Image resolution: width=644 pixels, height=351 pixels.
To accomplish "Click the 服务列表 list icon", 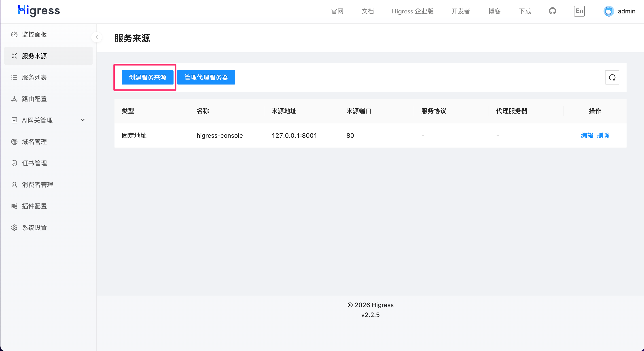I will coord(14,78).
